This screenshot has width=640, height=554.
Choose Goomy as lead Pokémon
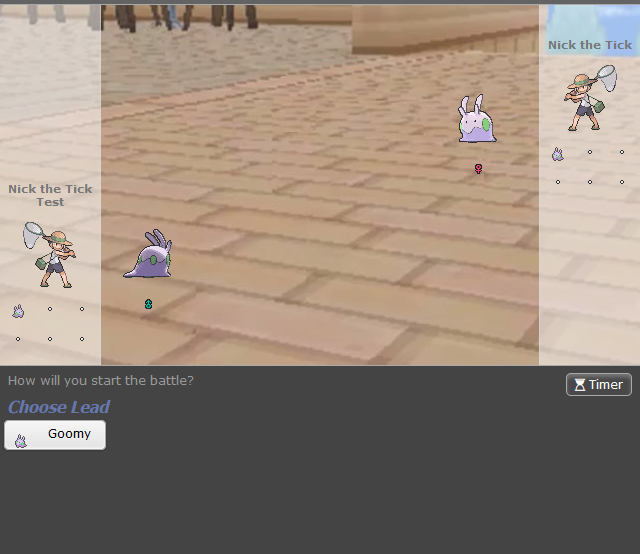55,435
